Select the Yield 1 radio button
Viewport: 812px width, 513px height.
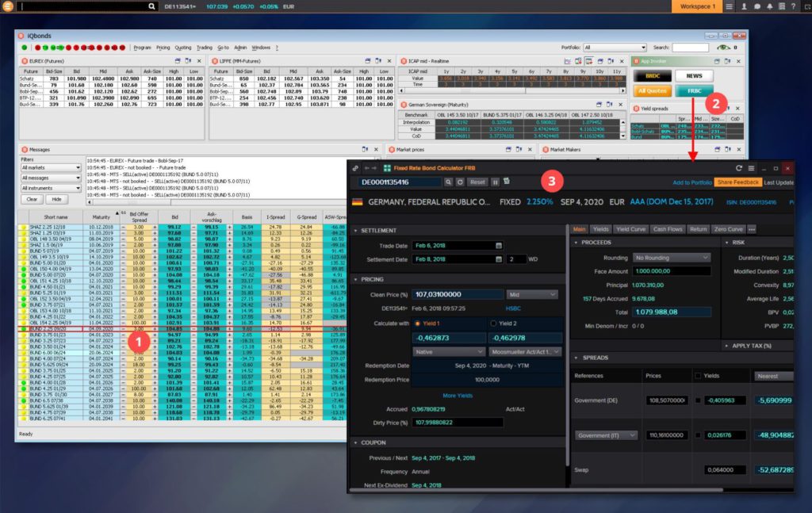[x=418, y=323]
